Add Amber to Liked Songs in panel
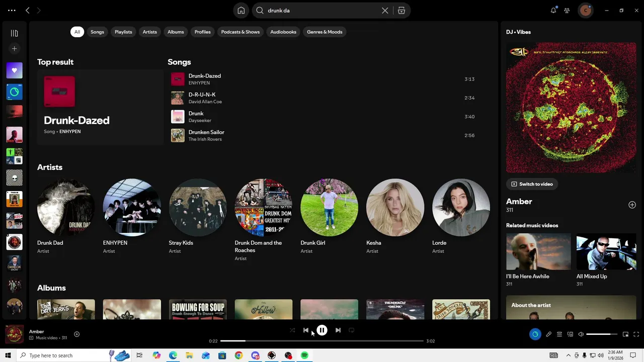644x362 pixels. click(x=632, y=205)
